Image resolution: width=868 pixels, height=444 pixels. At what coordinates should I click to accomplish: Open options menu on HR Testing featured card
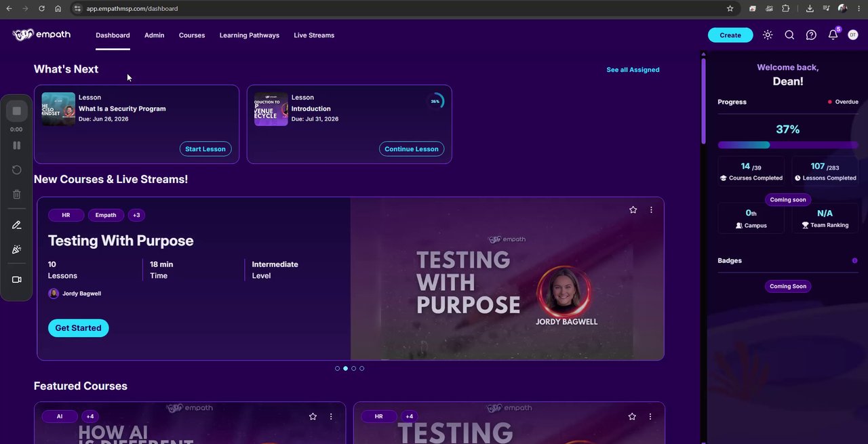[x=650, y=416]
